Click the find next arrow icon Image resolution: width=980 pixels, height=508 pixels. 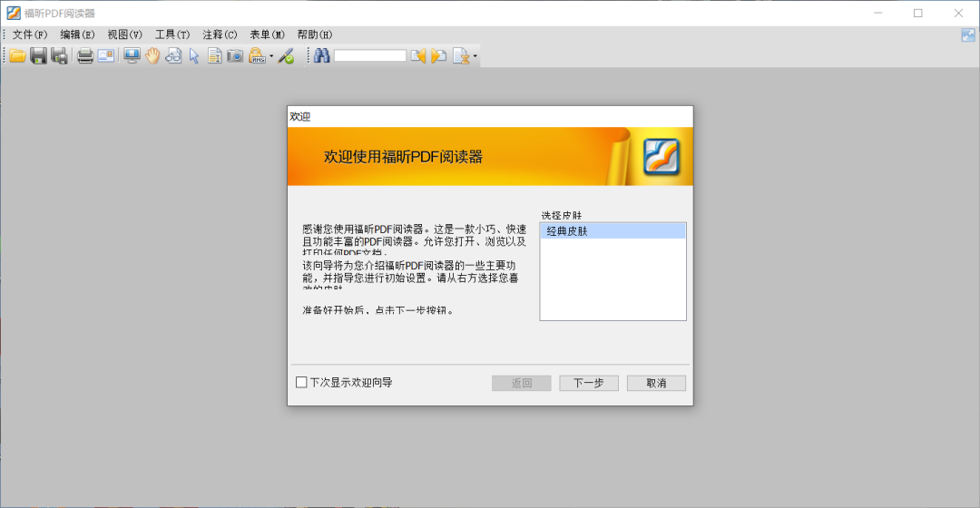(x=439, y=55)
